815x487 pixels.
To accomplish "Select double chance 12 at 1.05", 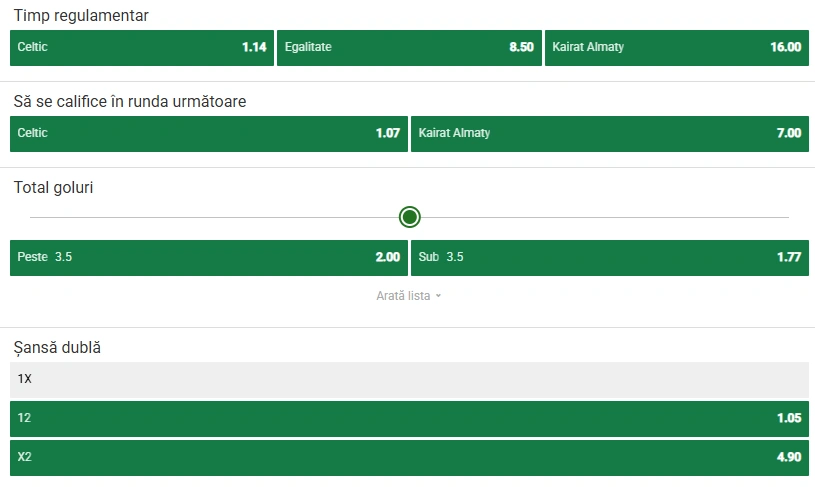I will (x=410, y=419).
